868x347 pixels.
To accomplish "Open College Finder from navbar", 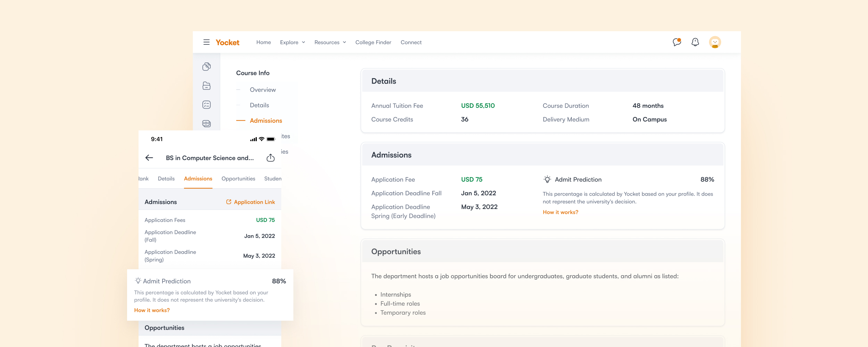I will tap(373, 42).
